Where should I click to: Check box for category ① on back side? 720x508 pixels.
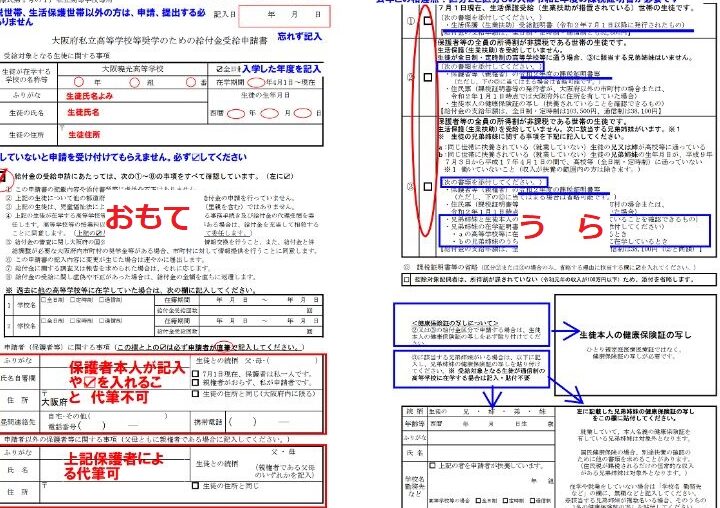[428, 21]
